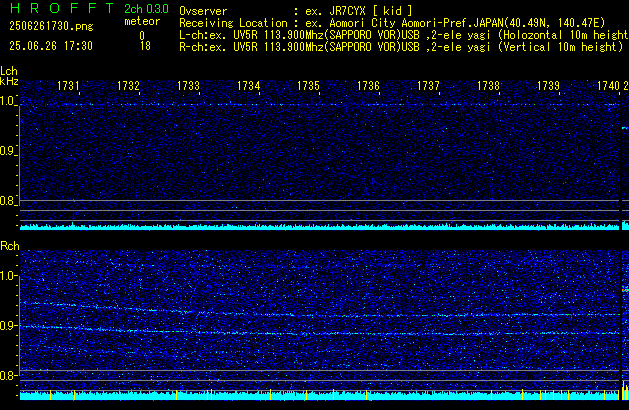The height and width of the screenshot is (410, 629).
Task: Click the timestamp "25.06.26 17:30"
Action: [51, 46]
